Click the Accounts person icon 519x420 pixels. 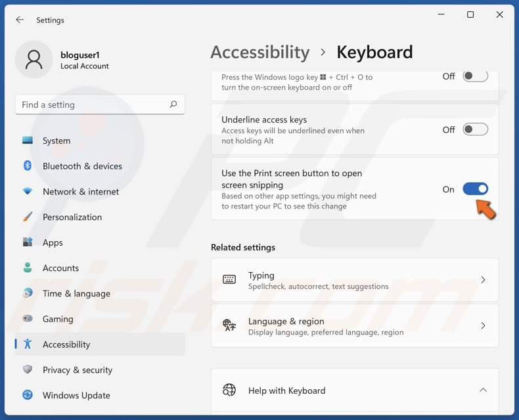pyautogui.click(x=28, y=268)
